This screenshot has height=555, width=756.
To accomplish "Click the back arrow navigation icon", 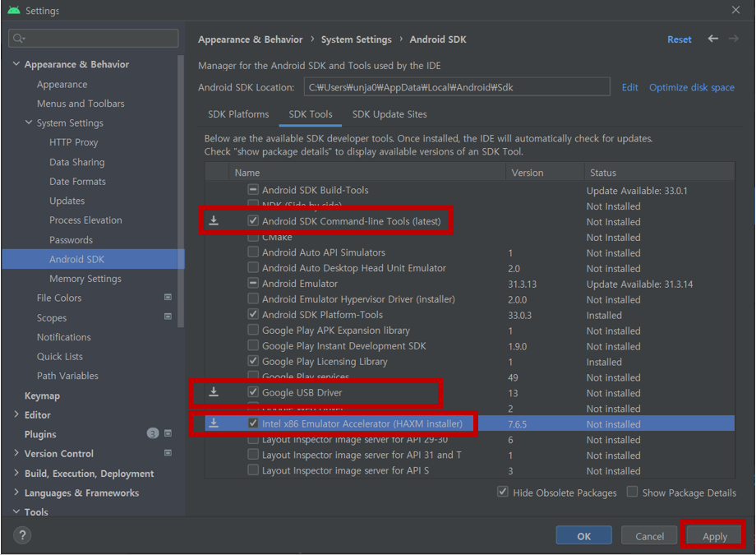I will (x=712, y=39).
